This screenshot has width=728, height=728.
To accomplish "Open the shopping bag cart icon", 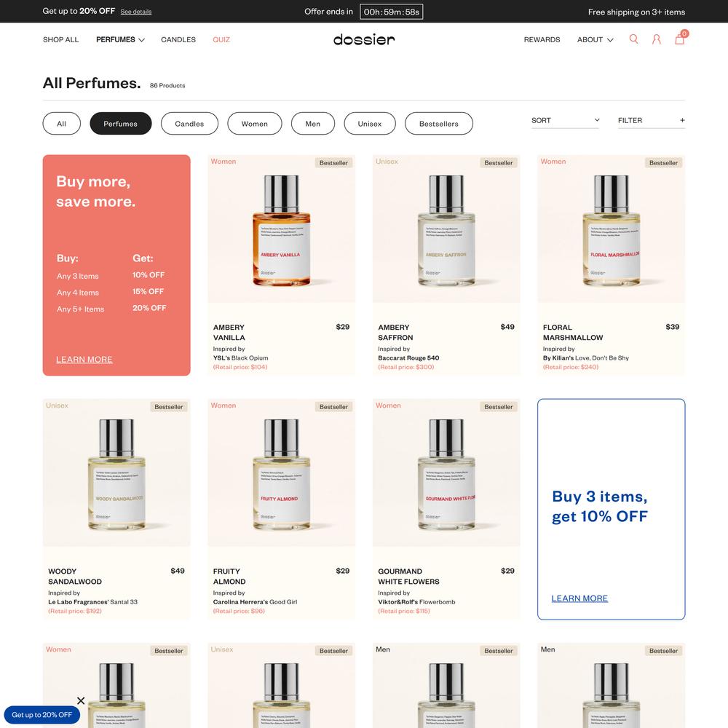I will (680, 38).
